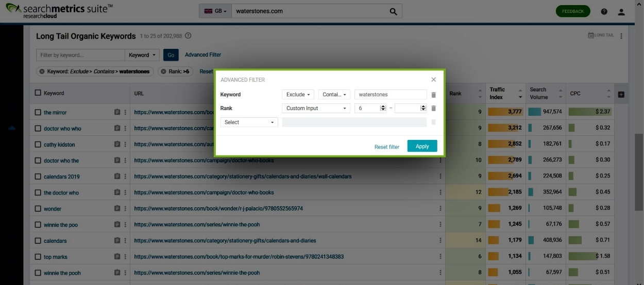Screen dimensions: 644x285
Task: Open row menu for 'doctor who who' keyword
Action: point(125,128)
